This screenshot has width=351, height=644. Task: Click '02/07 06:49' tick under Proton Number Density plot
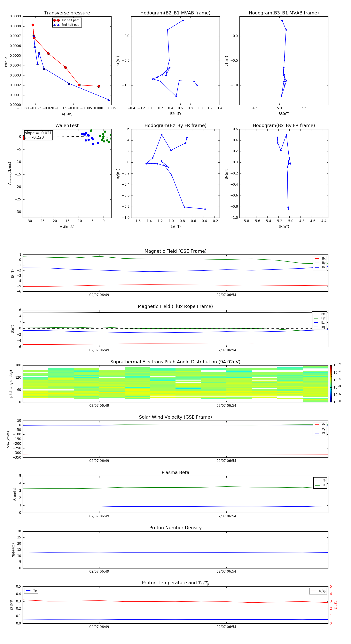pos(99,571)
